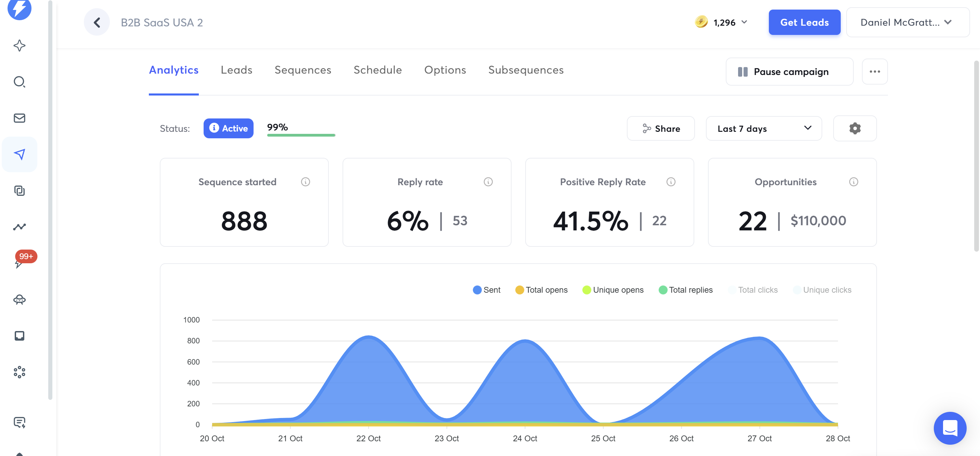Toggle Total replies series in legend
980x456 pixels.
685,290
